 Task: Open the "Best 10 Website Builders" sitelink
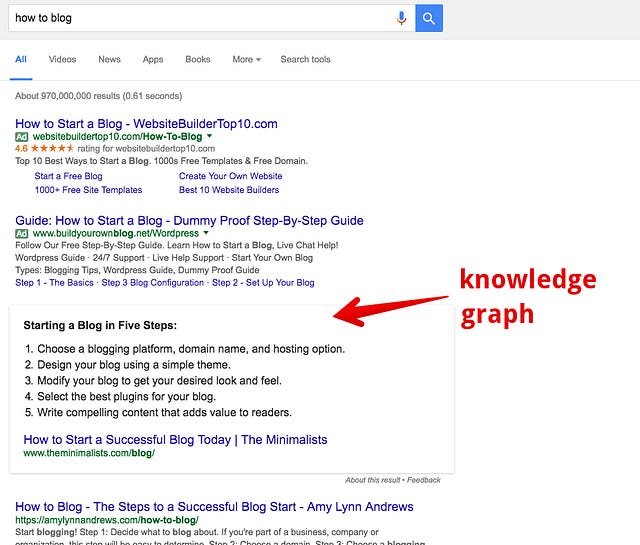(229, 190)
